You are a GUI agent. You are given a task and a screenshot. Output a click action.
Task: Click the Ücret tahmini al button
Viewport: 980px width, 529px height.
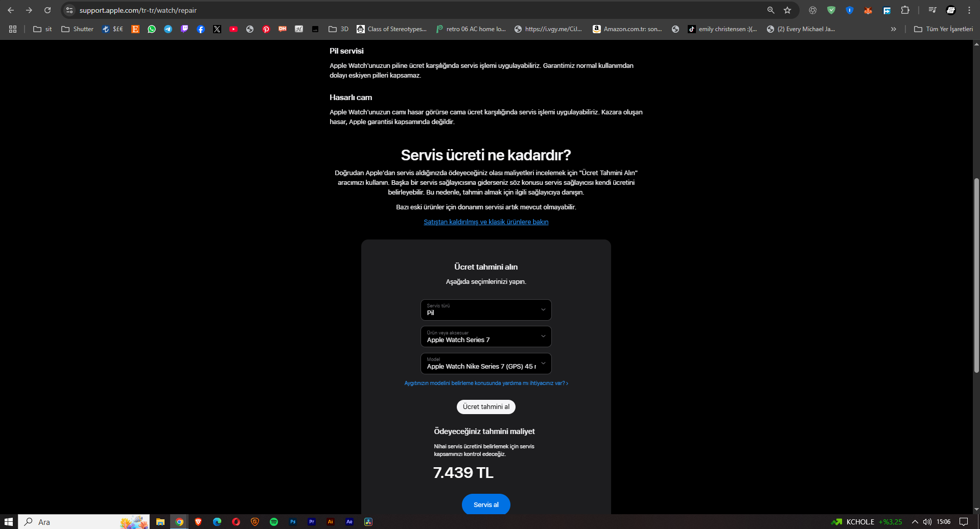click(x=486, y=407)
